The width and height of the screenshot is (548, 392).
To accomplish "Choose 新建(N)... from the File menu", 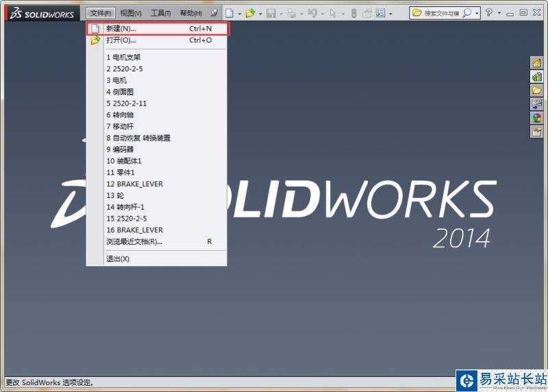I will (x=158, y=29).
